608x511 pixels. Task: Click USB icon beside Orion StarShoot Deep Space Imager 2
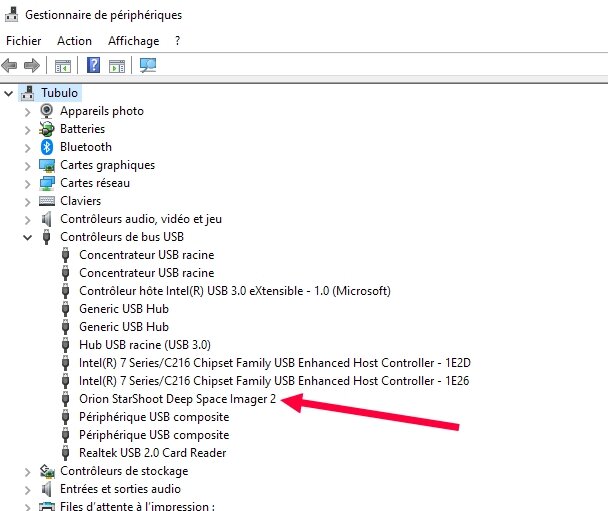click(x=66, y=399)
